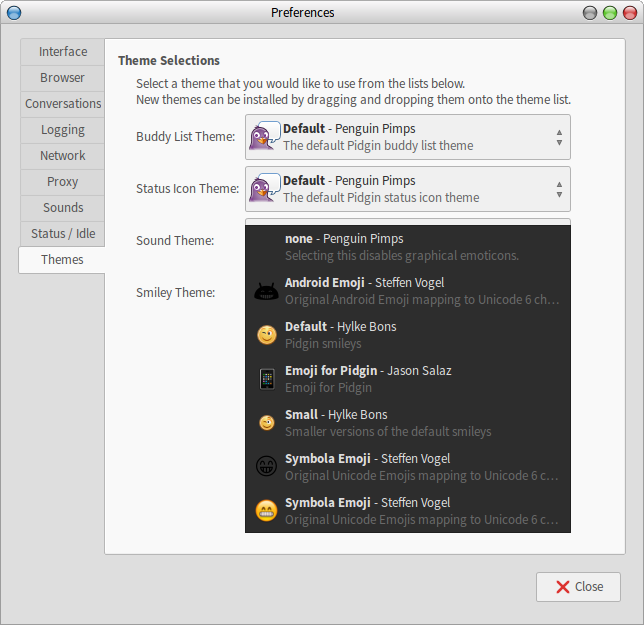Open the Buddy List Theme dropdown
This screenshot has width=644, height=625.
coord(408,137)
